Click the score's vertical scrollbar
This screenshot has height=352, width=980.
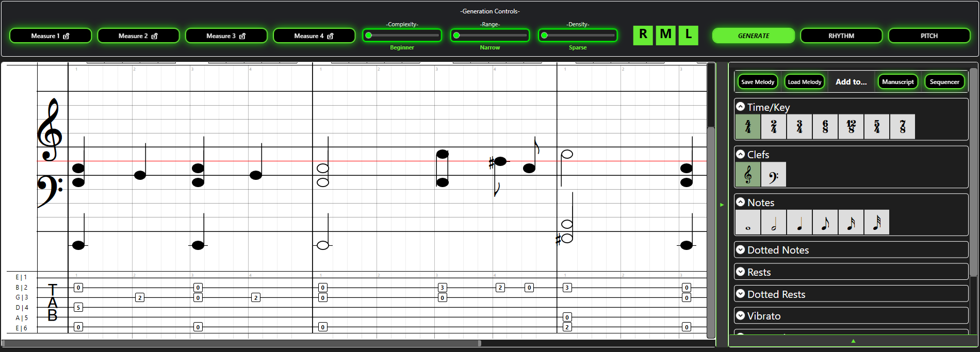pos(711,232)
